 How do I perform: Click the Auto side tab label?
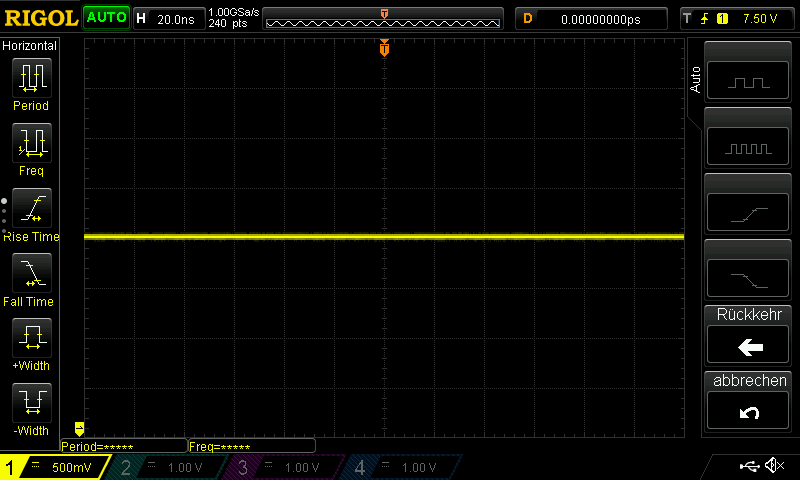pyautogui.click(x=695, y=80)
